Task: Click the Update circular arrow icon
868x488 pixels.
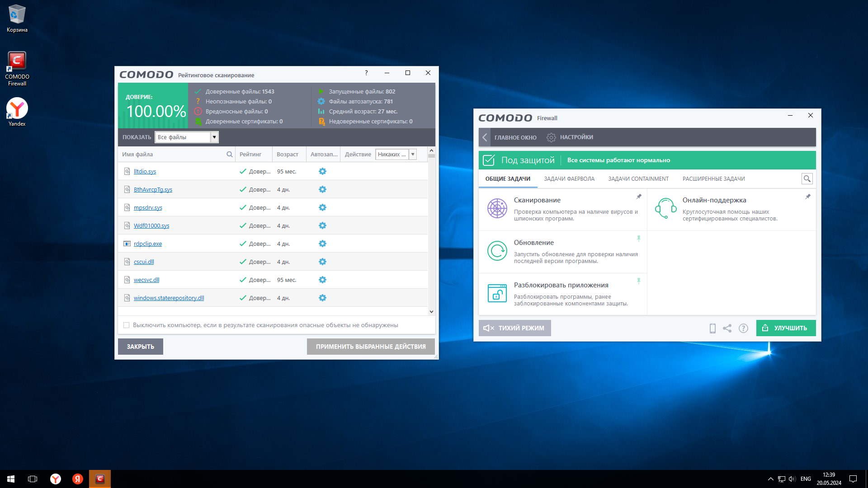Action: pyautogui.click(x=497, y=251)
